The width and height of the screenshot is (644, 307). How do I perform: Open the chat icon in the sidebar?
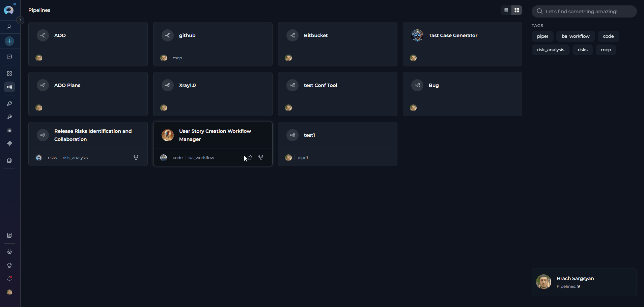tap(9, 57)
